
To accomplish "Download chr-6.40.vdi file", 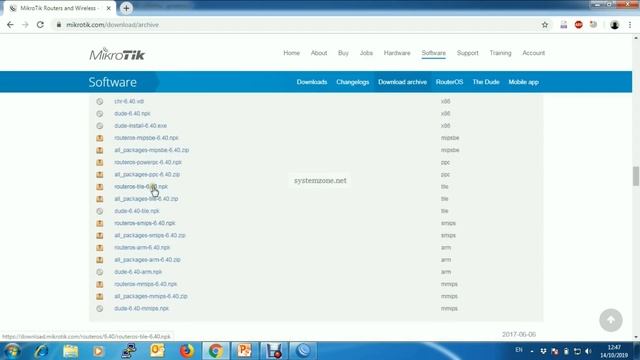I will pos(129,101).
